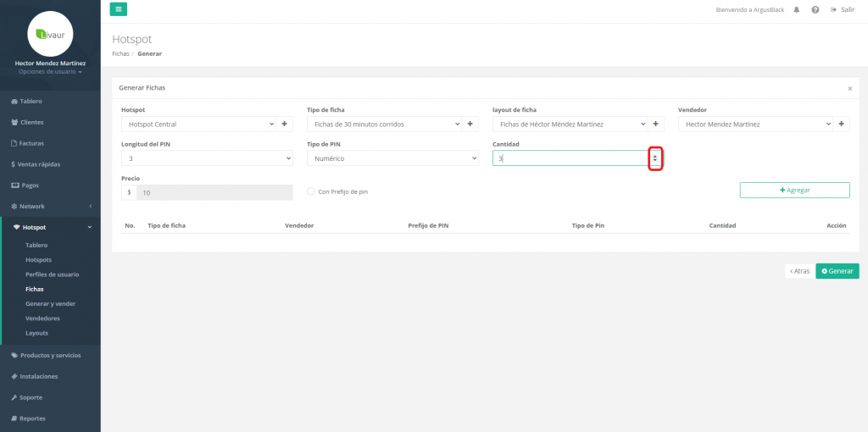The image size is (868, 432).
Task: Open the Instalaciones section
Action: click(x=34, y=376)
